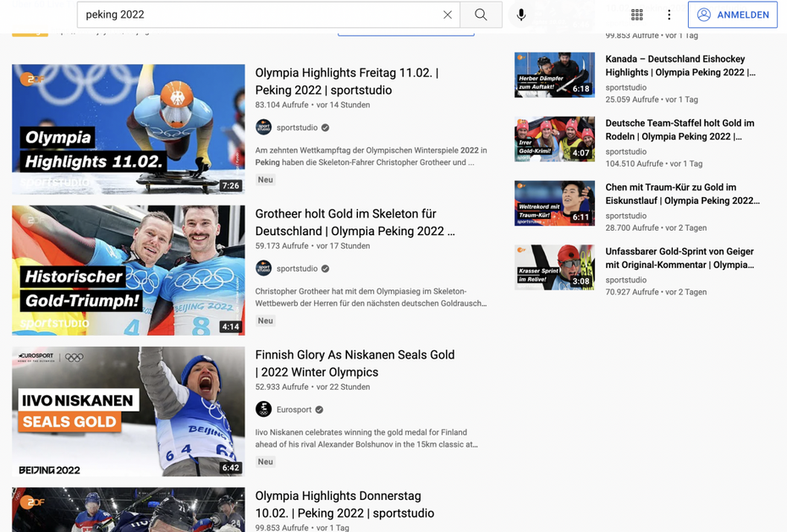The image size is (787, 532).
Task: Click sportstudio channel under Chen sidebar video
Action: tap(626, 216)
